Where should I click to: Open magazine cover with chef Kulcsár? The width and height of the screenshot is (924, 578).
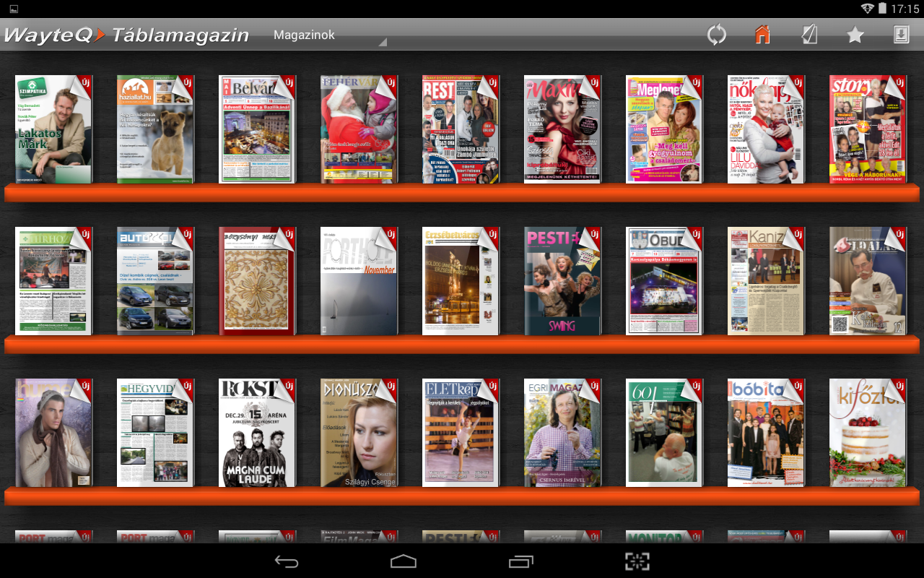pyautogui.click(x=868, y=281)
